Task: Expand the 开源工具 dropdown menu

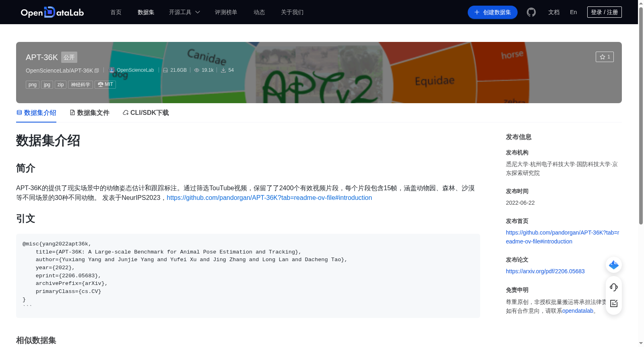Action: pyautogui.click(x=184, y=12)
